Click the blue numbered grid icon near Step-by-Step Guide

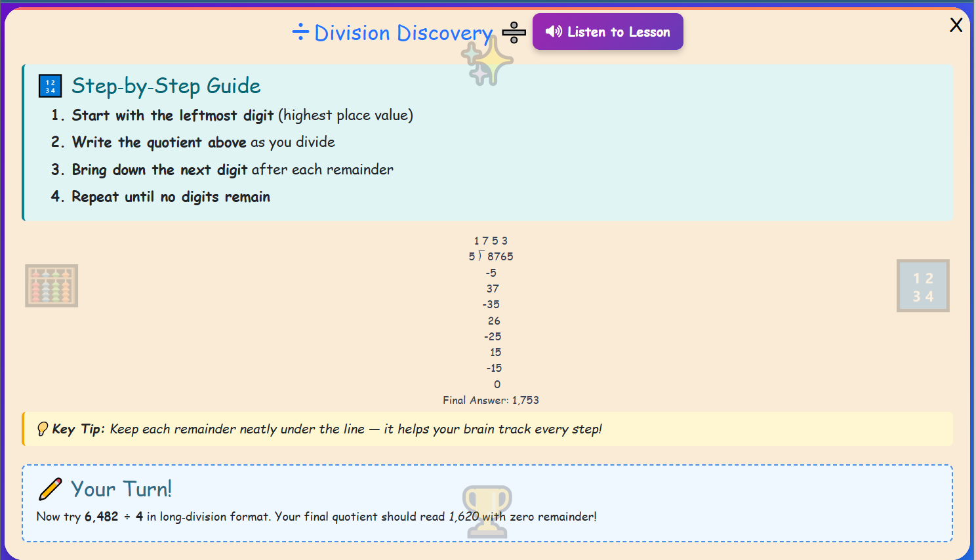click(x=50, y=85)
